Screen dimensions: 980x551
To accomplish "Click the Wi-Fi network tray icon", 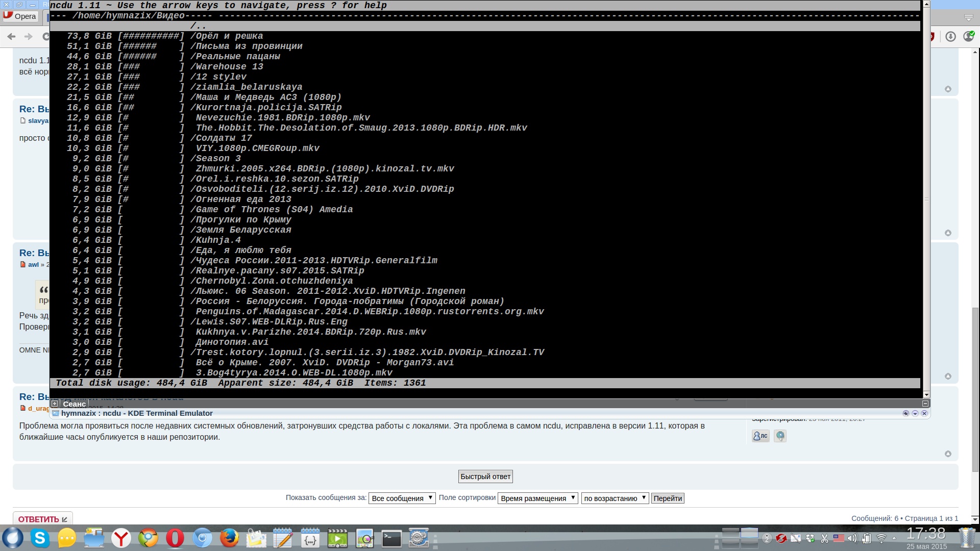I will coord(881,538).
